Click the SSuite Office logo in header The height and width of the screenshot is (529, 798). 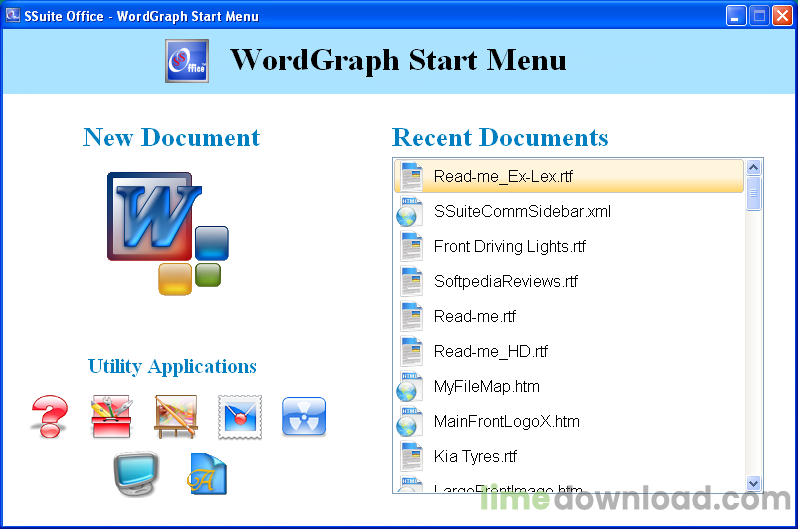coord(187,61)
